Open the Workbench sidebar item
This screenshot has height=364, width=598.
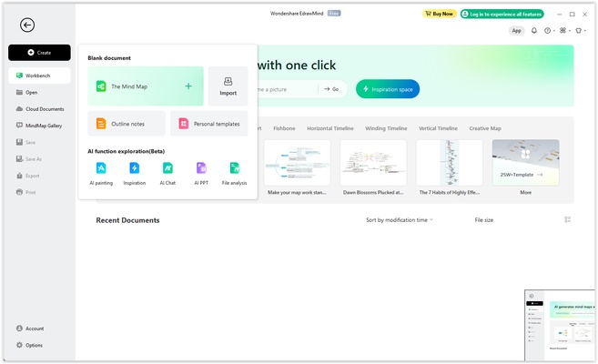[39, 76]
